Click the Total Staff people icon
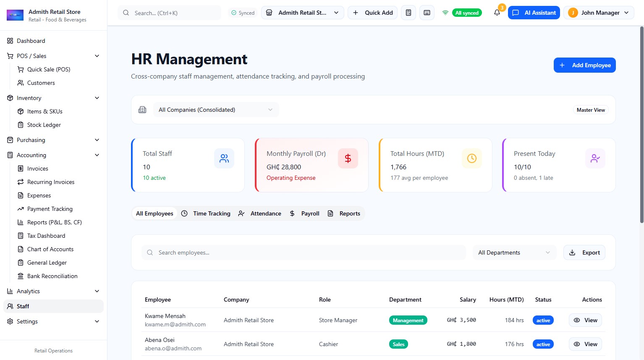Screen dimensions: 644x360 (x=224, y=158)
